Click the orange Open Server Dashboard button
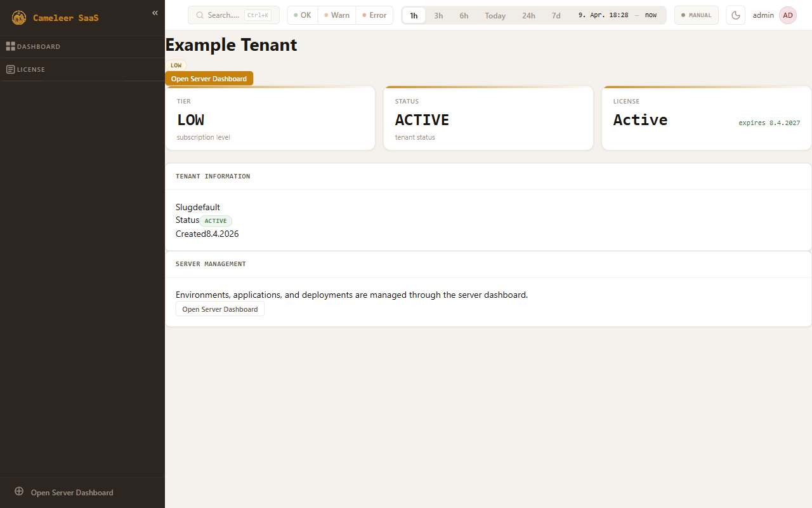812x508 pixels. point(209,79)
